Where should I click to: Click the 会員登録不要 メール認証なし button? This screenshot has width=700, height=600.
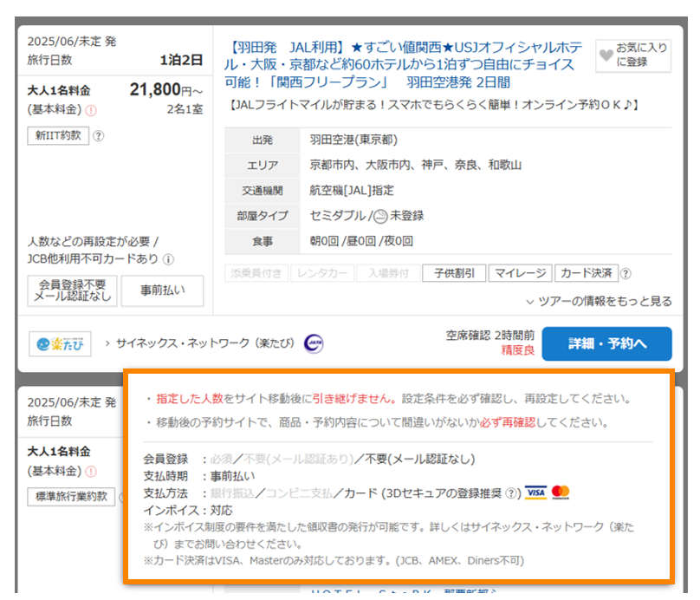(72, 290)
